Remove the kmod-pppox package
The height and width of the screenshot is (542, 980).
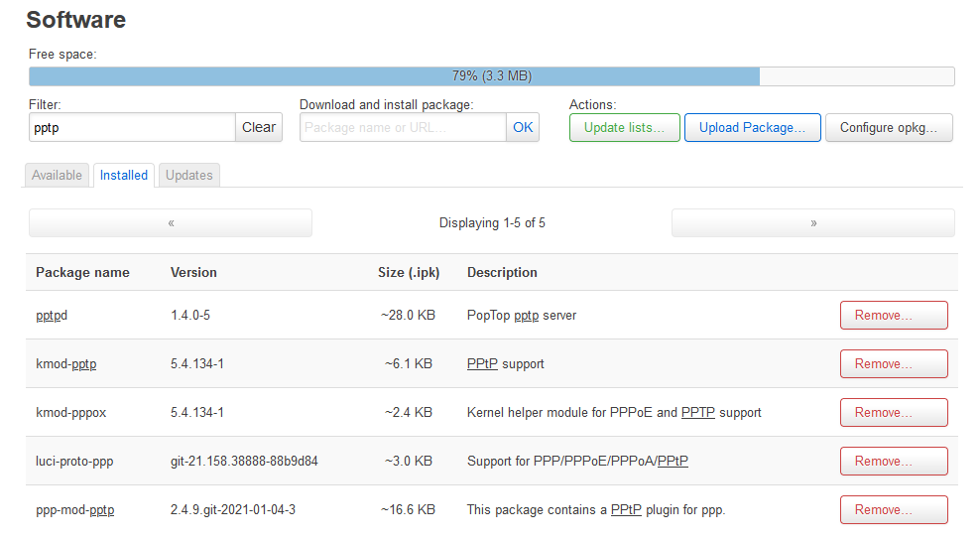[x=894, y=413]
